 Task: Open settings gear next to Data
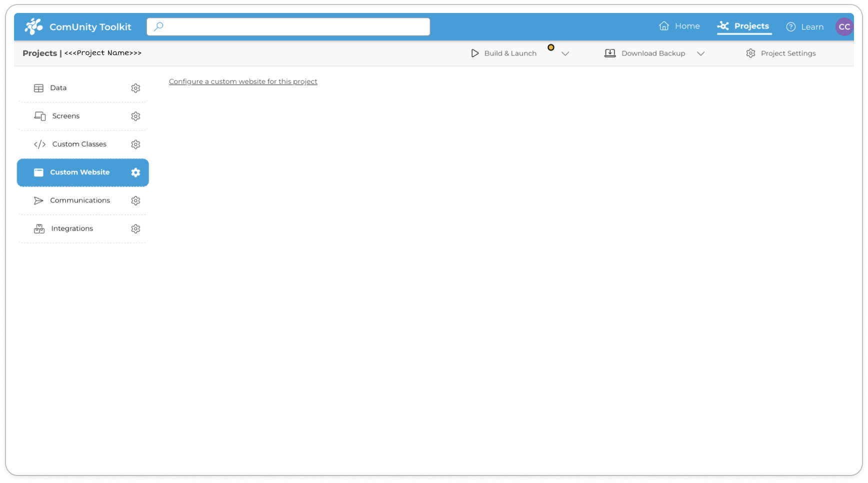point(135,88)
